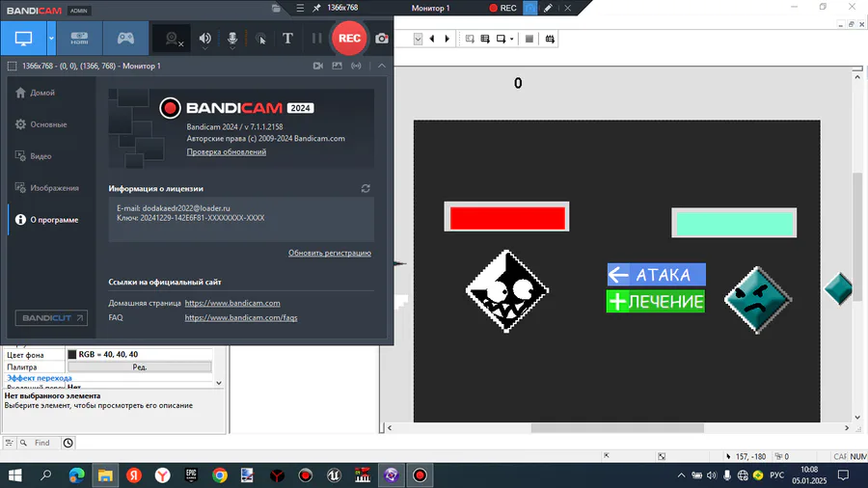Select screen recording mode in Bandicam
Screen dimensions: 868x488
23,39
